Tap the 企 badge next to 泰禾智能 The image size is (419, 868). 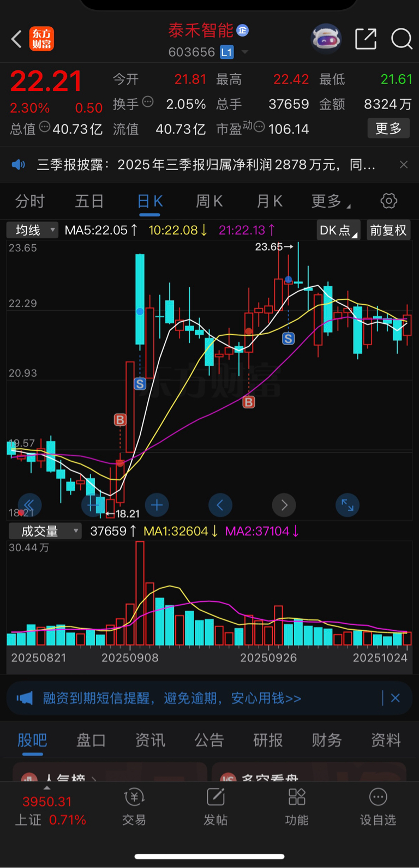coord(243,31)
